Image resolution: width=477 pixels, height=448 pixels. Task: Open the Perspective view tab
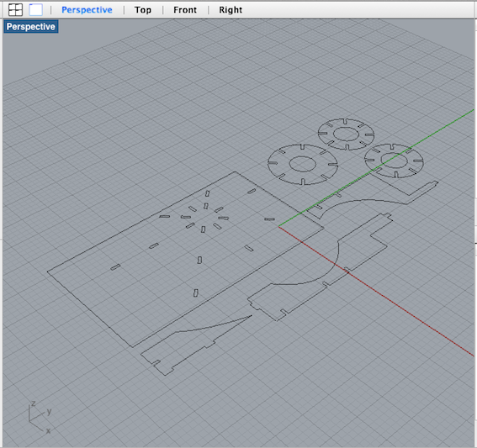[x=87, y=10]
